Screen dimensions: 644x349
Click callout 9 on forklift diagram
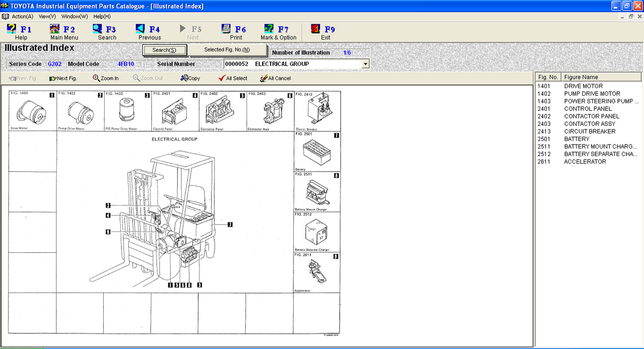point(108,232)
